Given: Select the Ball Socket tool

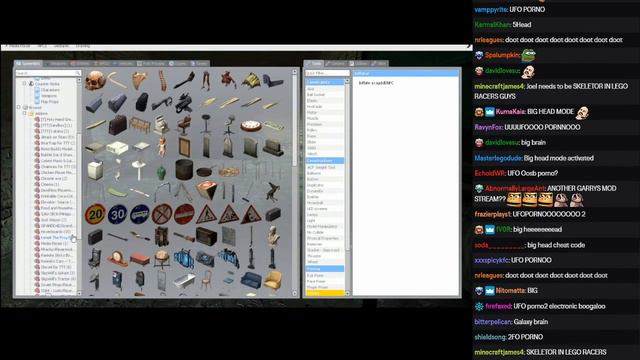Looking at the screenshot, I should [325, 95].
